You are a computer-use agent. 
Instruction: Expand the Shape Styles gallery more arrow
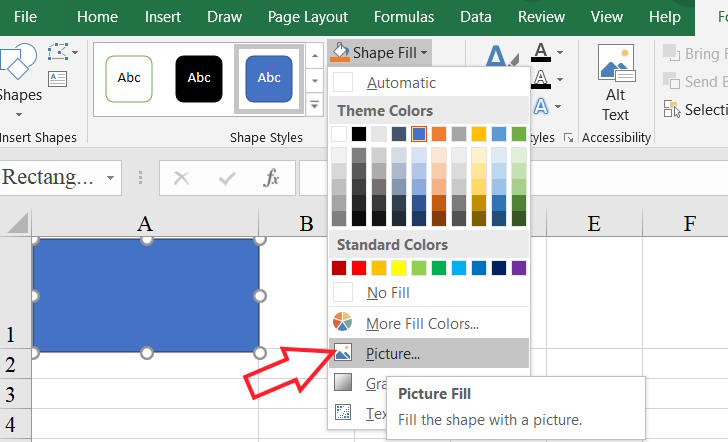315,103
